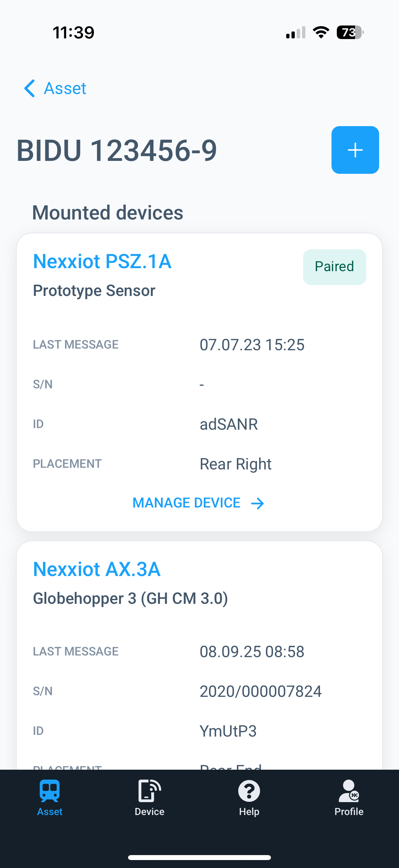This screenshot has height=868, width=399.
Task: Select the Paired status badge
Action: coord(334,266)
